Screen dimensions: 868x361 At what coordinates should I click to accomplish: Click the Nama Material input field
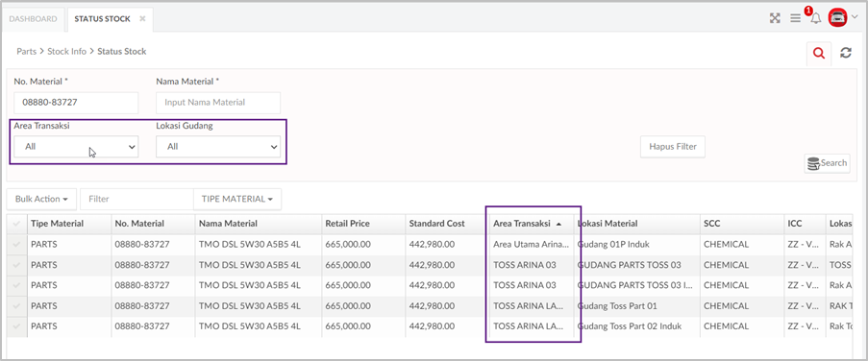pos(218,103)
